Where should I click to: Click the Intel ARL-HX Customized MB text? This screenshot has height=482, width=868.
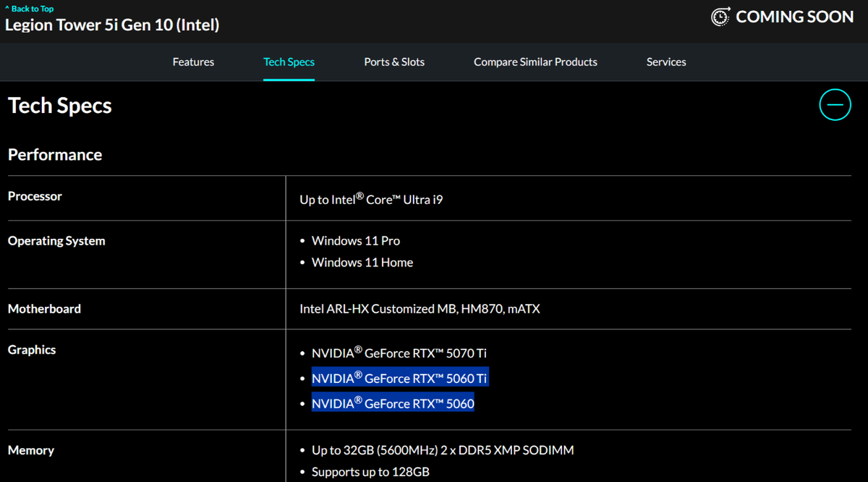(420, 308)
